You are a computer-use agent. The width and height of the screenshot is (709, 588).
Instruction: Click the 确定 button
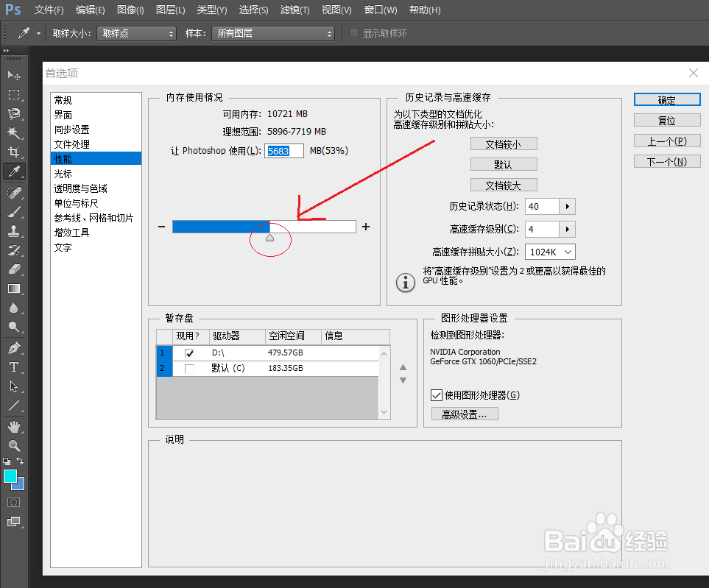point(667,99)
